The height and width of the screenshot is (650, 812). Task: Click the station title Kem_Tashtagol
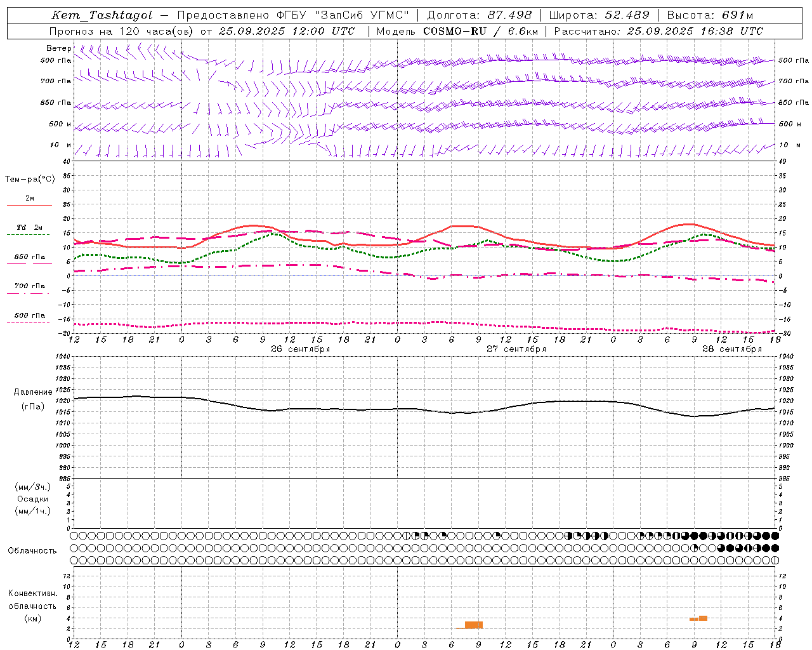point(102,15)
